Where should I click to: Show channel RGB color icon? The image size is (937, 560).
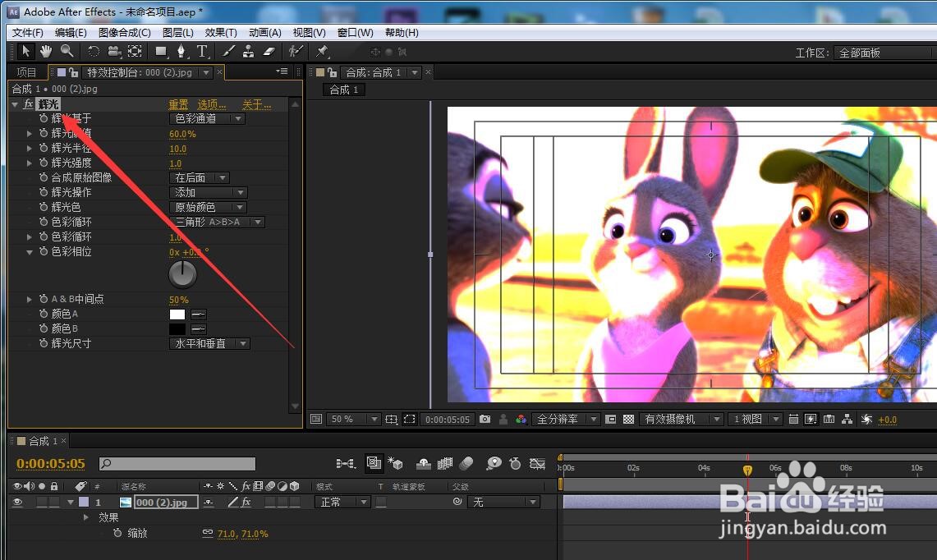tap(521, 420)
